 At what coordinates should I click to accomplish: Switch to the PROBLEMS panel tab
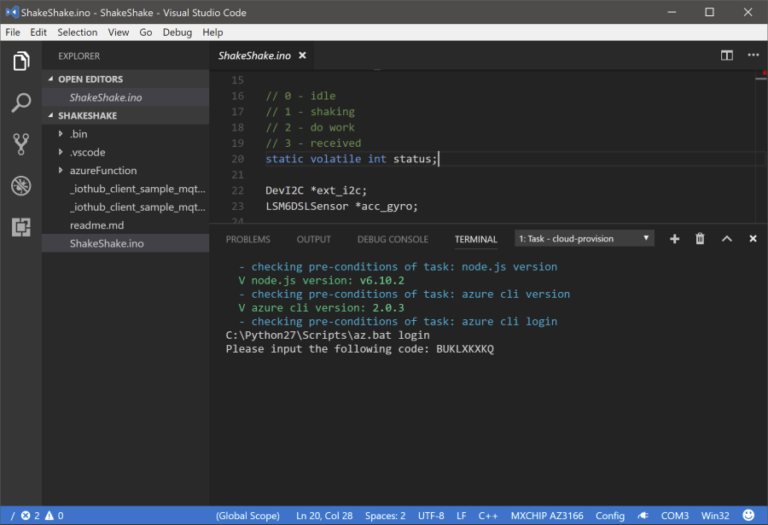248,239
